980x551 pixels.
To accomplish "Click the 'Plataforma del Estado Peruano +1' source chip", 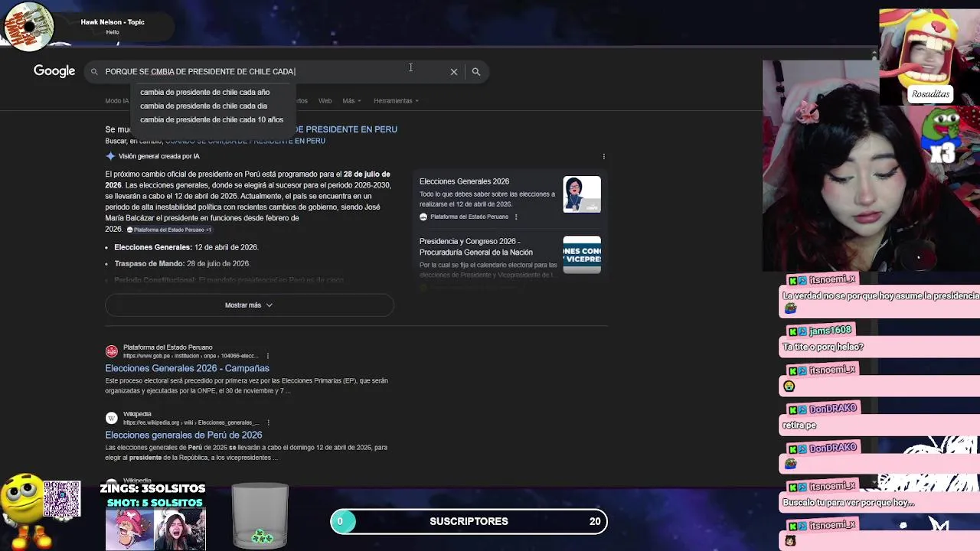I will pyautogui.click(x=169, y=230).
